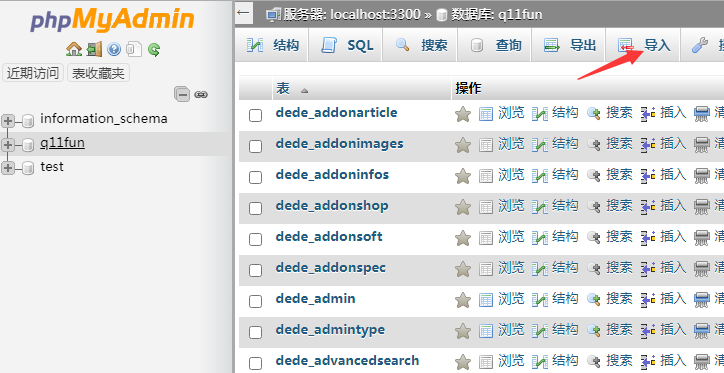Click the link chain icon in sidebar
724x373 pixels.
[200, 94]
